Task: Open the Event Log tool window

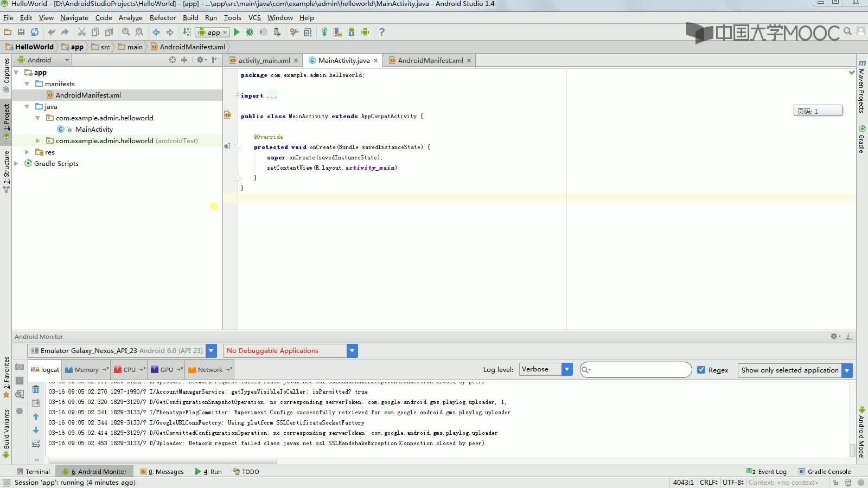Action: 766,472
